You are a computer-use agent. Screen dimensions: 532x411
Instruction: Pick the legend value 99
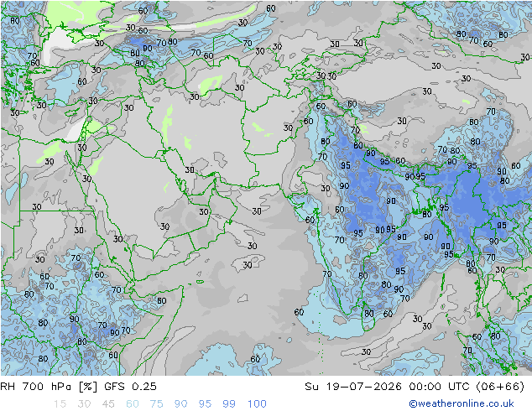[x=229, y=404]
